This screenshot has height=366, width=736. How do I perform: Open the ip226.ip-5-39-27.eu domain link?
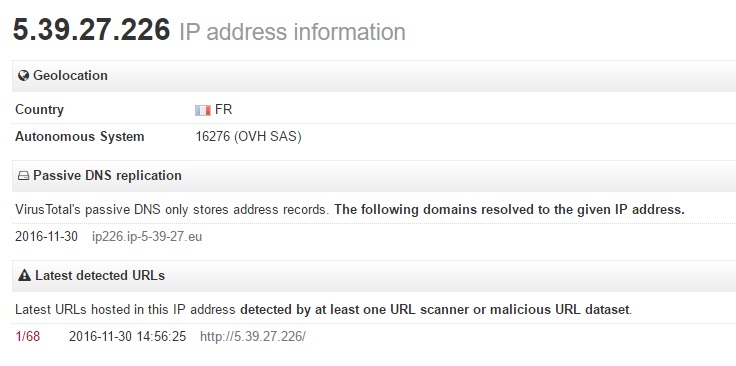tap(147, 236)
